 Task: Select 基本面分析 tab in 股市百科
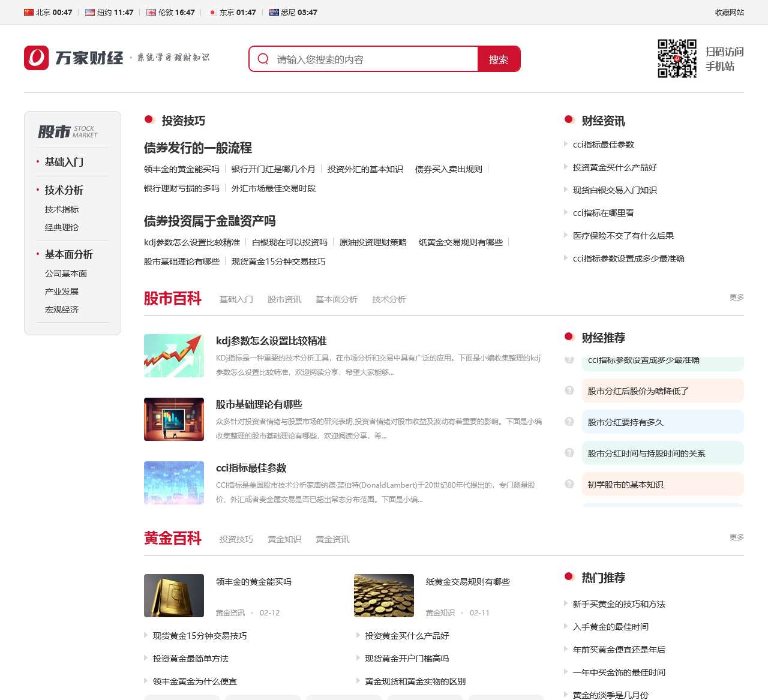337,299
